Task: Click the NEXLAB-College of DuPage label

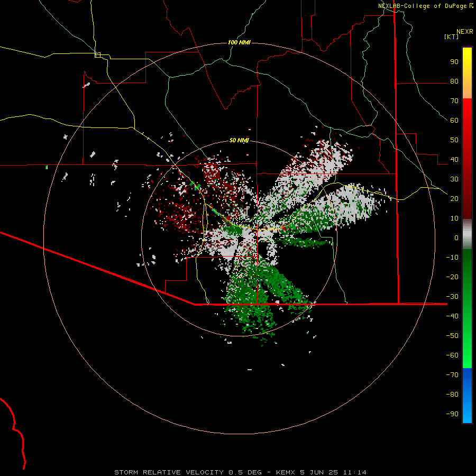Action: click(422, 6)
